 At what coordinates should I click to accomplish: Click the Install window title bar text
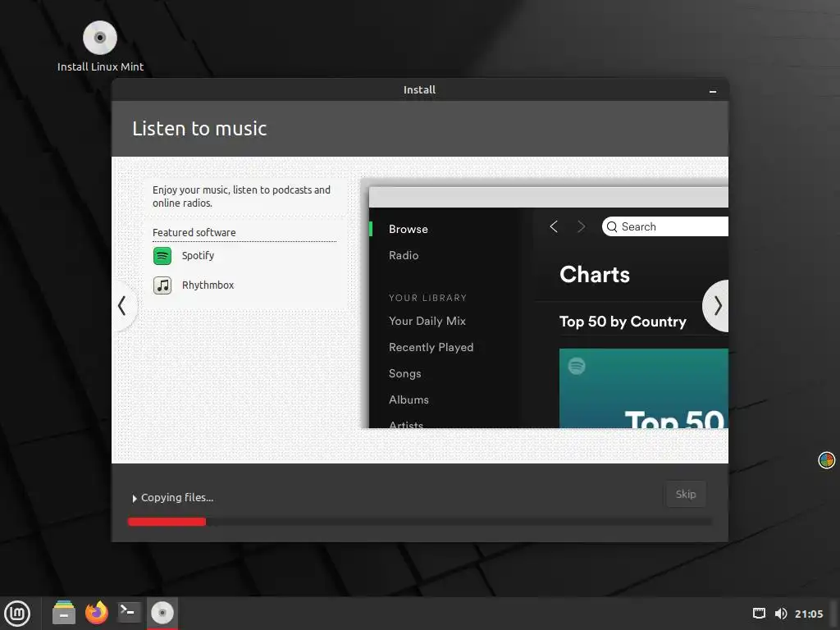419,90
